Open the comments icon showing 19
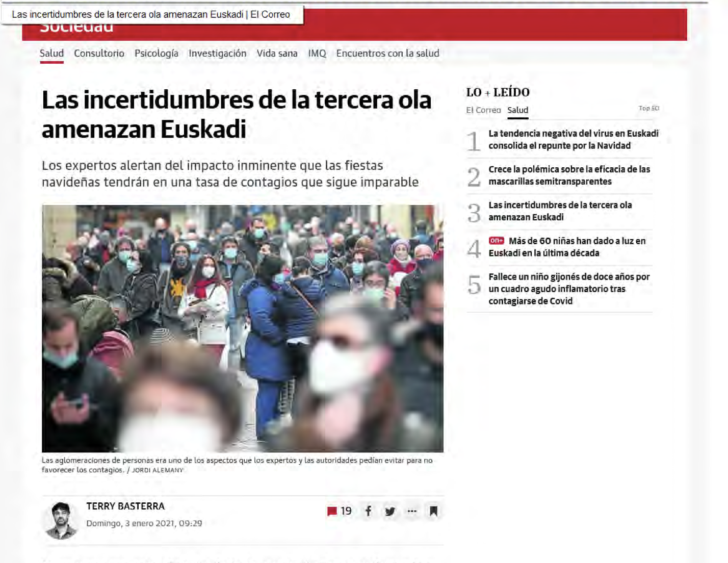 pos(339,511)
